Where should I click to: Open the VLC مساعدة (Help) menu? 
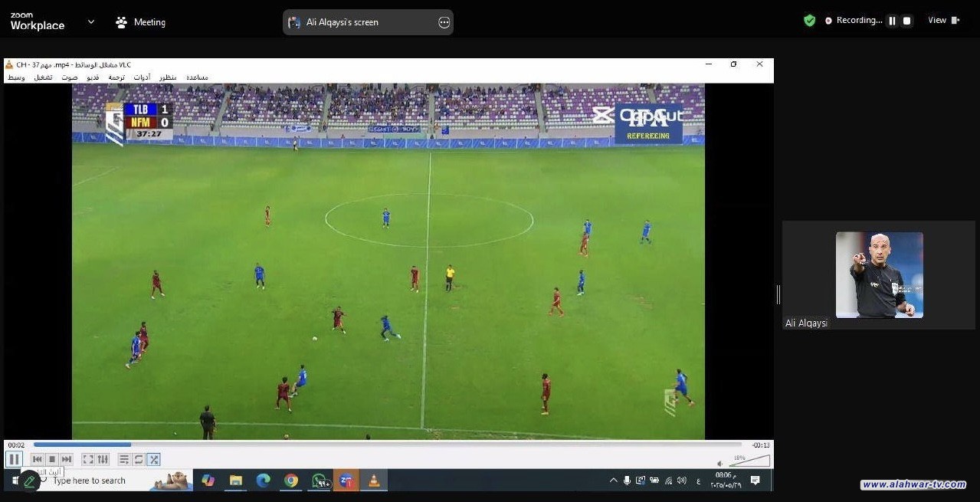pos(197,77)
